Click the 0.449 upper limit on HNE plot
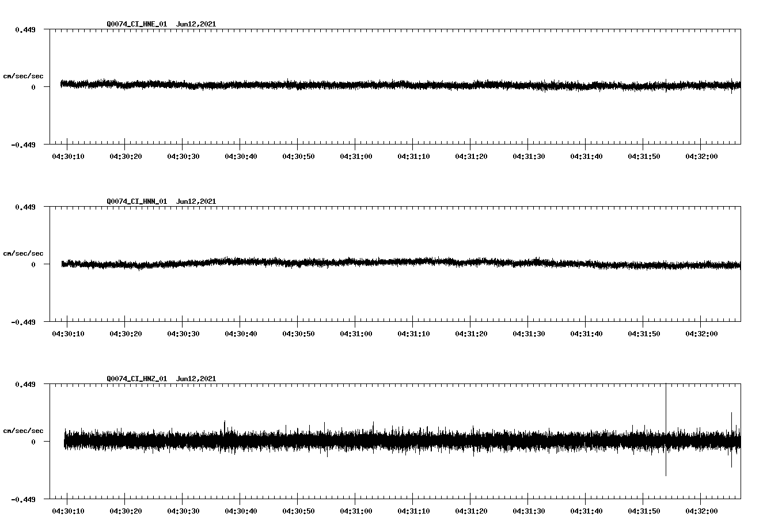The image size is (782, 532). [25, 29]
